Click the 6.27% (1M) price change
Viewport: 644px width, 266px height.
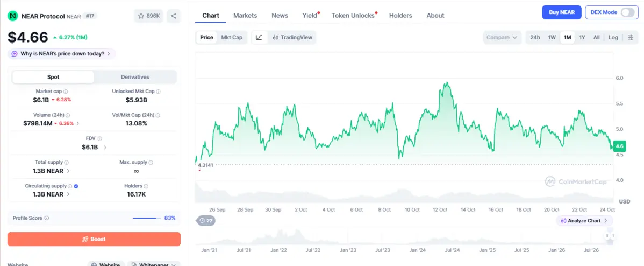[70, 37]
